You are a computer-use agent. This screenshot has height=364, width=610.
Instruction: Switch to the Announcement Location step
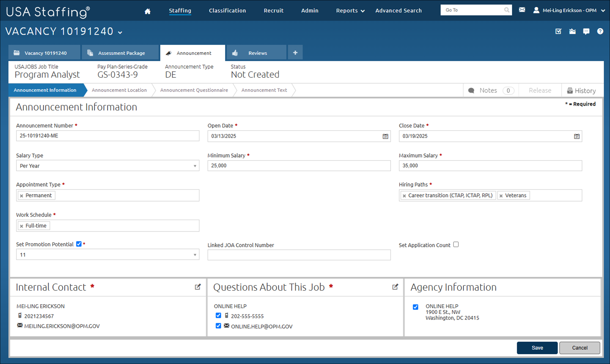point(119,90)
